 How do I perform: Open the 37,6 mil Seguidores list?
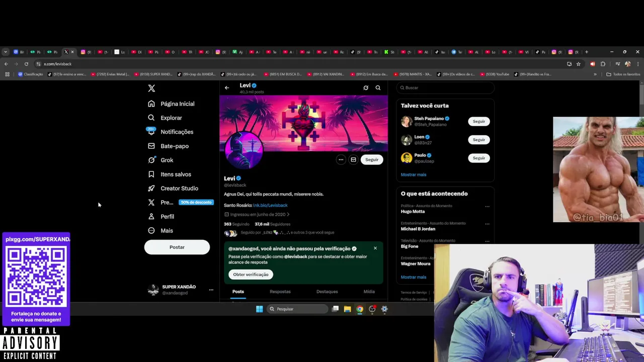point(272,224)
